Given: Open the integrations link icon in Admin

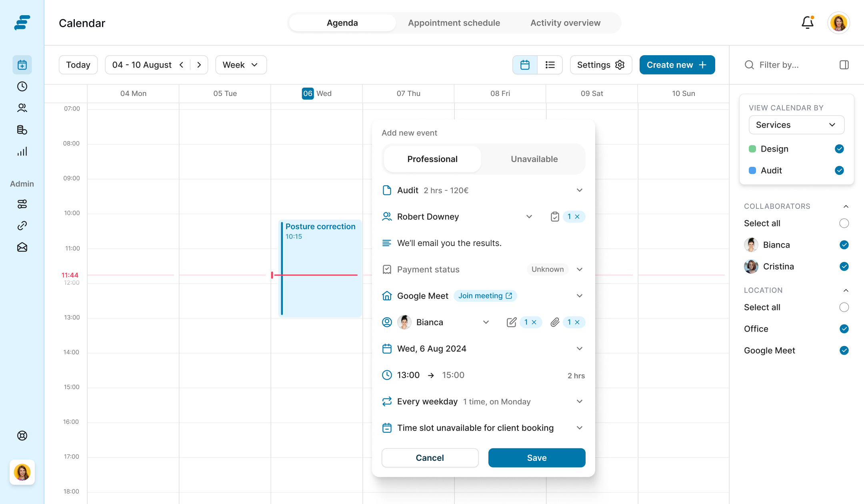Looking at the screenshot, I should tap(22, 226).
